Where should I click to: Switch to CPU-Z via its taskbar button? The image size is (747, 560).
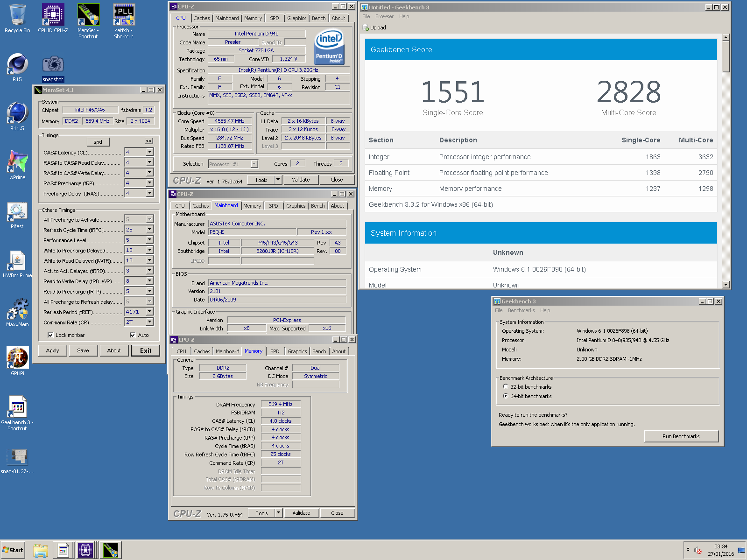[x=85, y=550]
